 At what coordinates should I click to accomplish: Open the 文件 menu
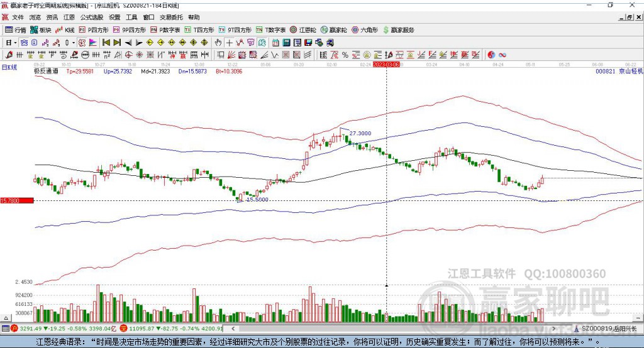tap(18, 17)
